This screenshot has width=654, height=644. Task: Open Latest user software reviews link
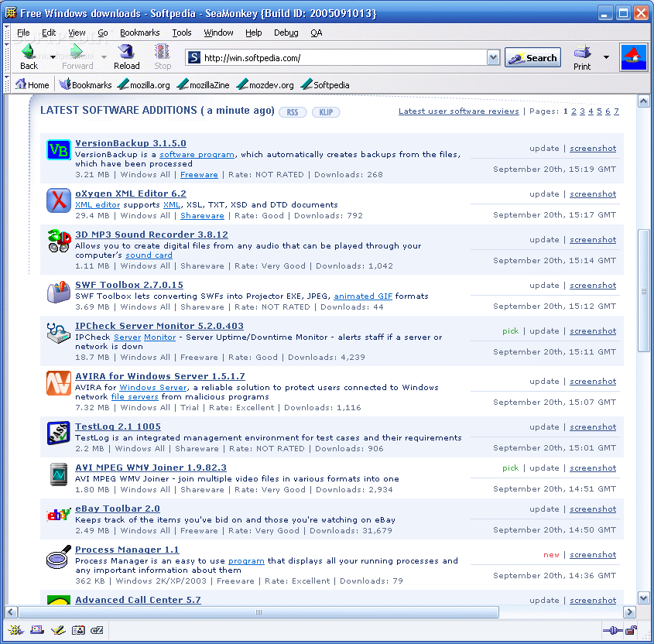(x=458, y=111)
